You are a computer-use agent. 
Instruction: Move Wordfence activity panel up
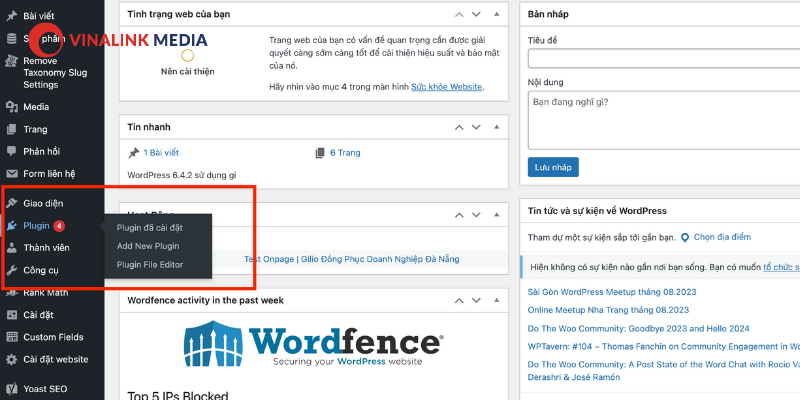(459, 301)
